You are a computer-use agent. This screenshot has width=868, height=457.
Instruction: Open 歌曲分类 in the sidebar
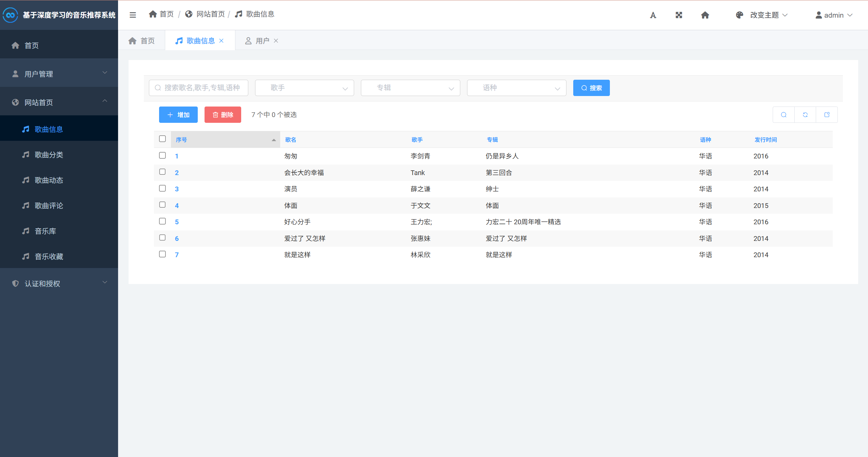(49, 155)
